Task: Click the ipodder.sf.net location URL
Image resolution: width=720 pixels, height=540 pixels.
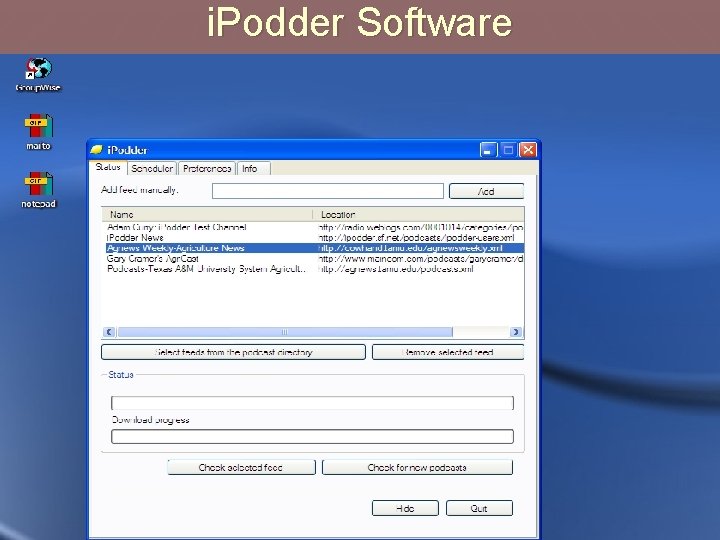Action: coord(416,238)
